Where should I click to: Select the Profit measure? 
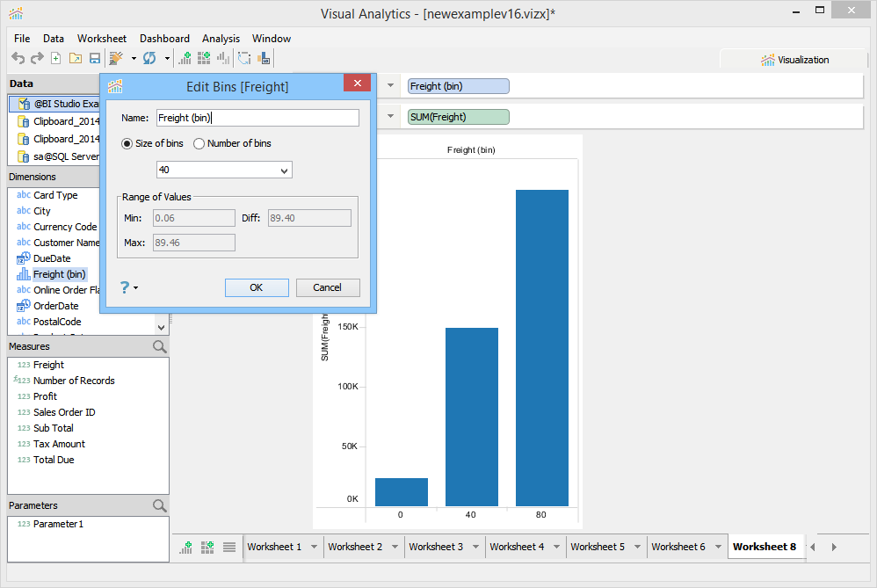(45, 396)
